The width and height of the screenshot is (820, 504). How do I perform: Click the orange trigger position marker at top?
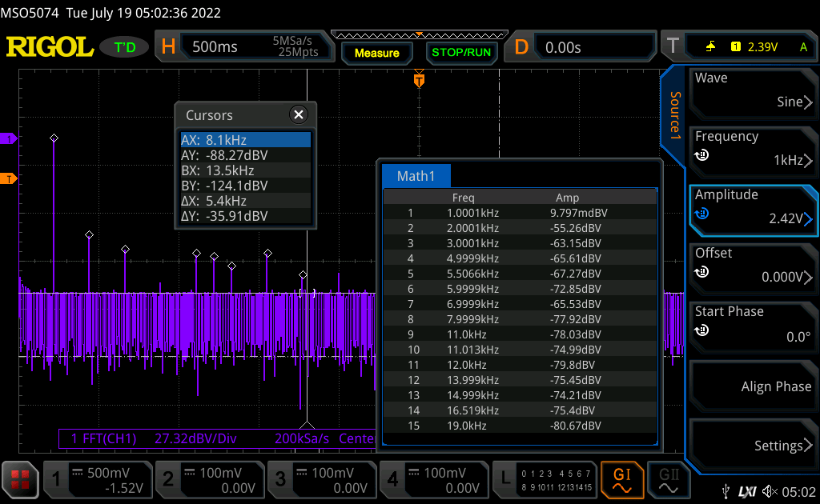pyautogui.click(x=419, y=81)
